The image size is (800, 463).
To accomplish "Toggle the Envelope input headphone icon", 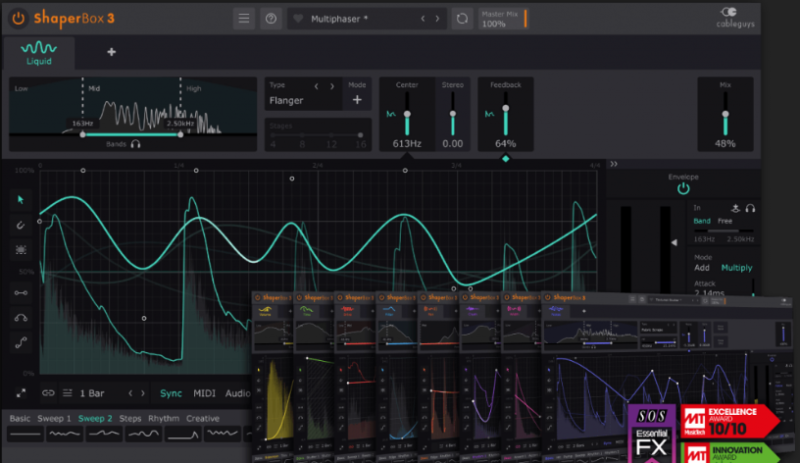I will (x=750, y=208).
